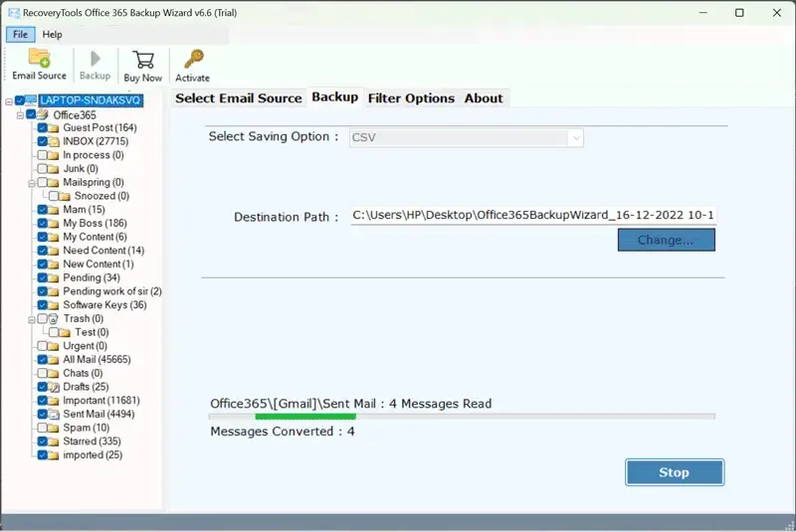Check the Spam (10) checkbox
This screenshot has height=532, width=796.
coord(42,428)
